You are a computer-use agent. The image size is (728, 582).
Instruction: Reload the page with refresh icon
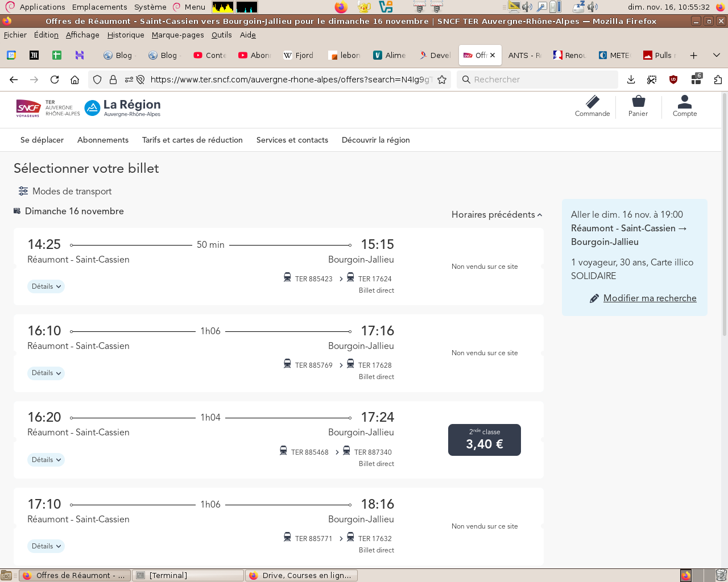[55, 80]
